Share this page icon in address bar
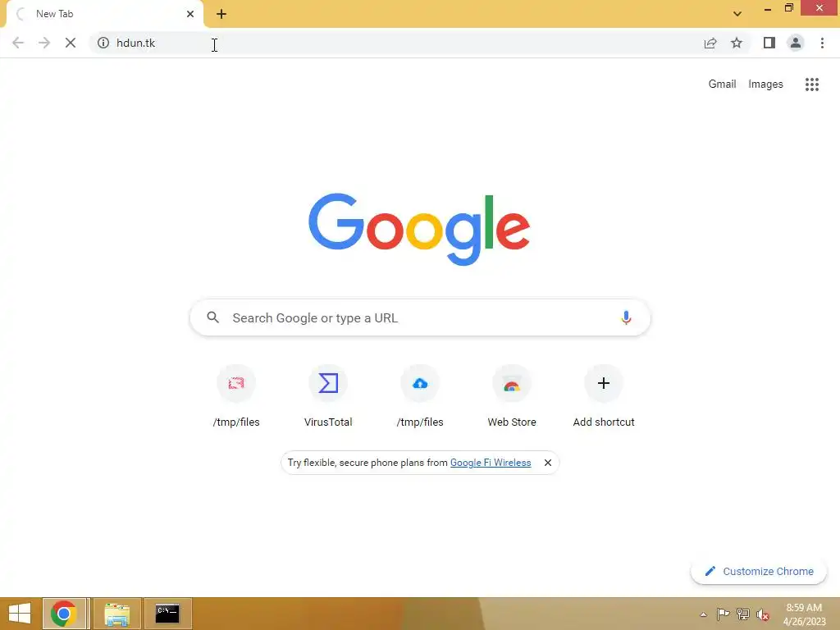The width and height of the screenshot is (840, 630). (x=710, y=43)
